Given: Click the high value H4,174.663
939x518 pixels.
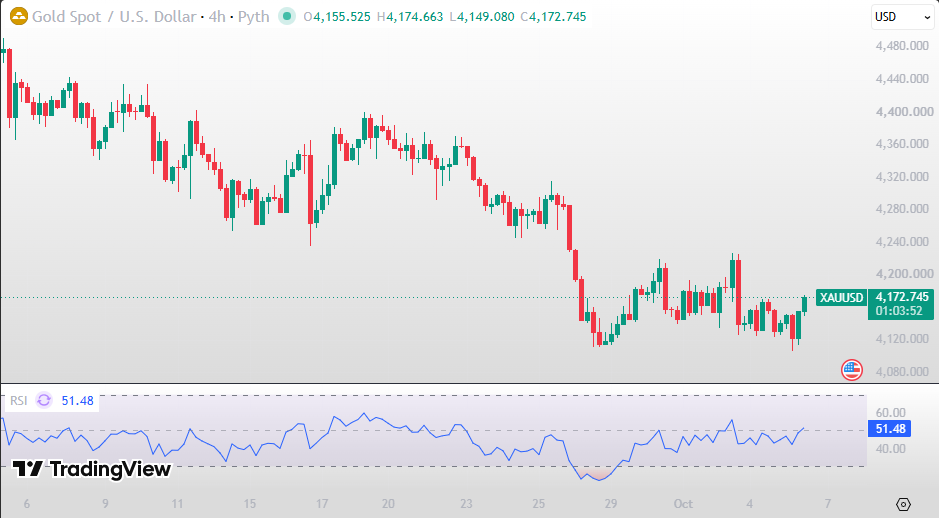Looking at the screenshot, I should pos(410,17).
